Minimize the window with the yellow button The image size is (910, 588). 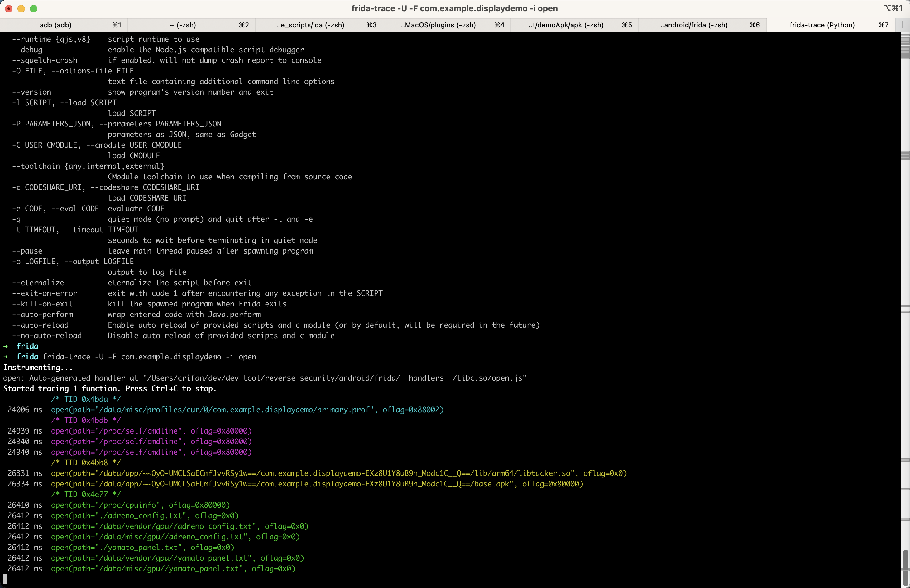point(21,8)
